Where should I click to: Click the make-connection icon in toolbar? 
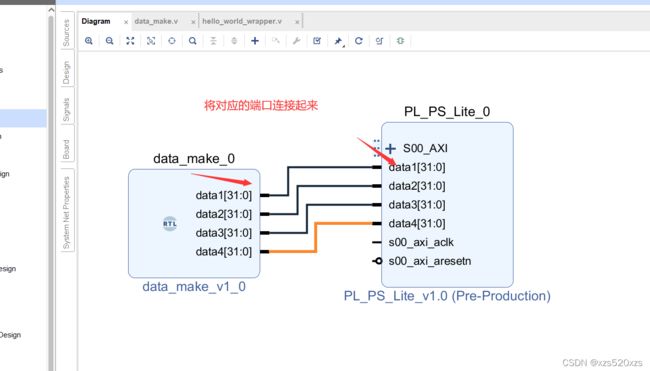click(x=276, y=41)
